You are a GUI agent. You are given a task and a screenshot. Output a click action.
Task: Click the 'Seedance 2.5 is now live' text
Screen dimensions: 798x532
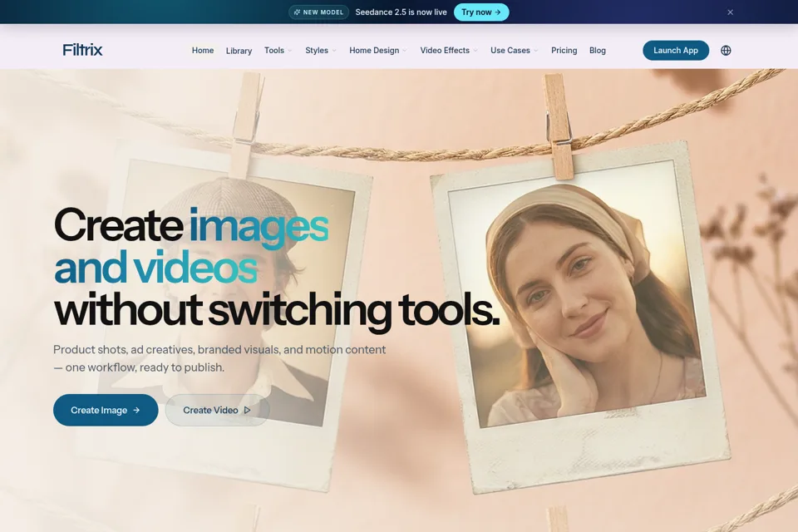click(x=401, y=12)
